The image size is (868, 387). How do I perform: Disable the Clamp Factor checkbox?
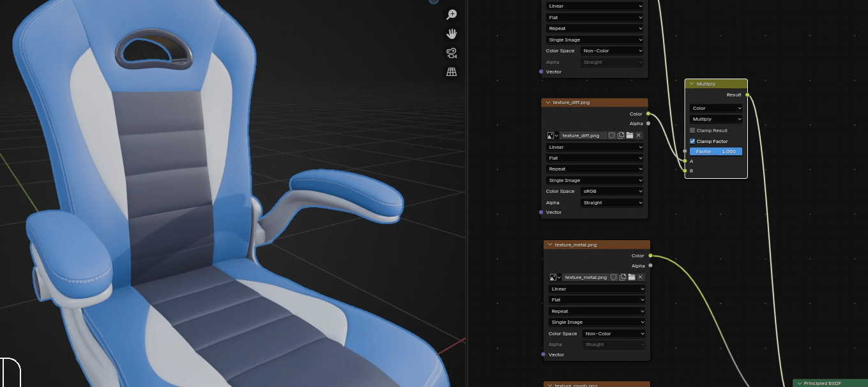click(x=692, y=141)
